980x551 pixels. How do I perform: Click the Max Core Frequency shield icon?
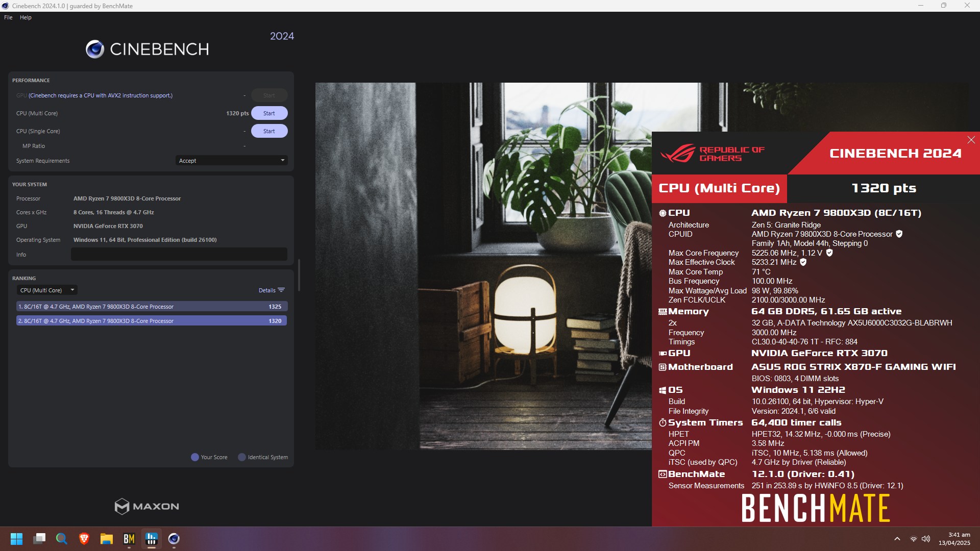[x=829, y=253]
